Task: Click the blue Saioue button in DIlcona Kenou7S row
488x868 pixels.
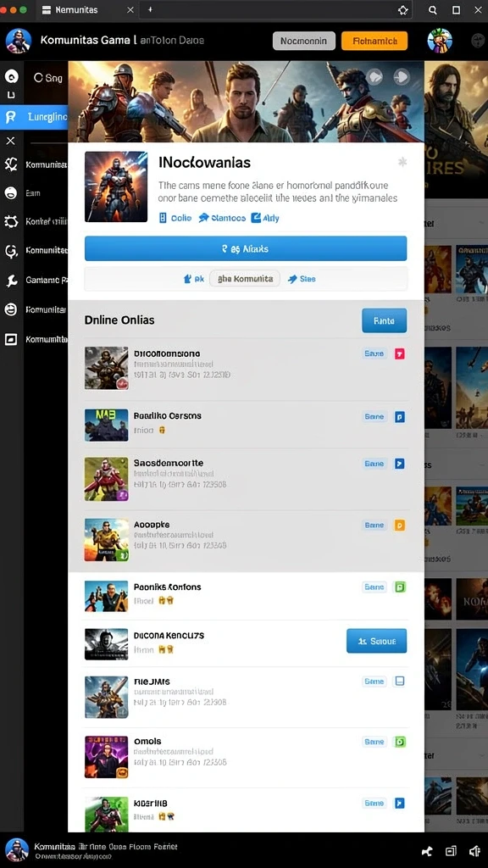Action: 377,641
